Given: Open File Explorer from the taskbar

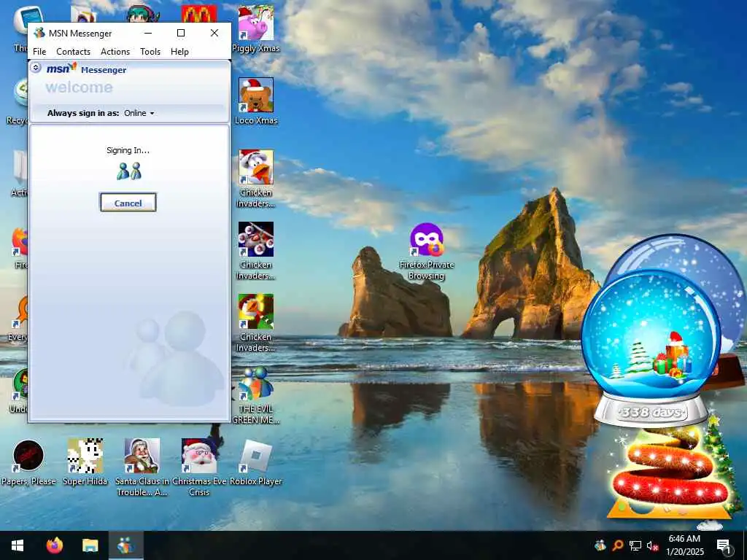Looking at the screenshot, I should click(x=90, y=545).
